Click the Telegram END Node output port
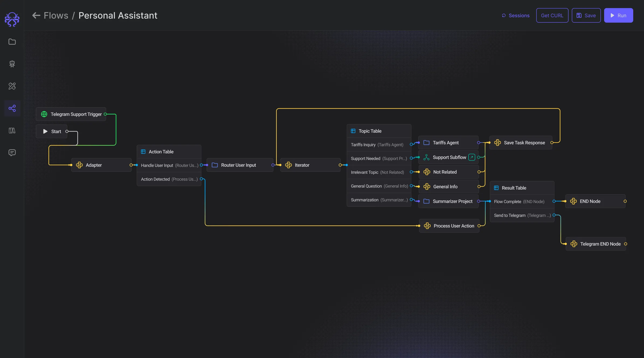644x358 pixels. 625,244
